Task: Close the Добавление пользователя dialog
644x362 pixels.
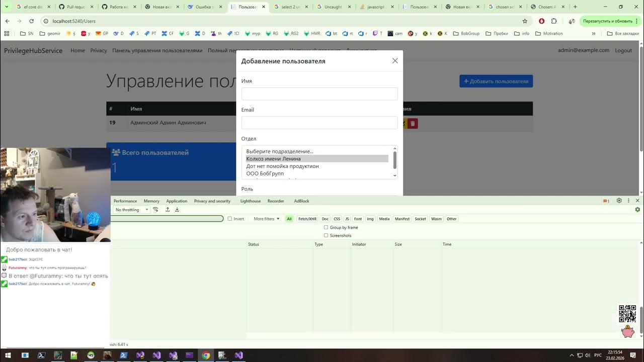Action: (395, 61)
